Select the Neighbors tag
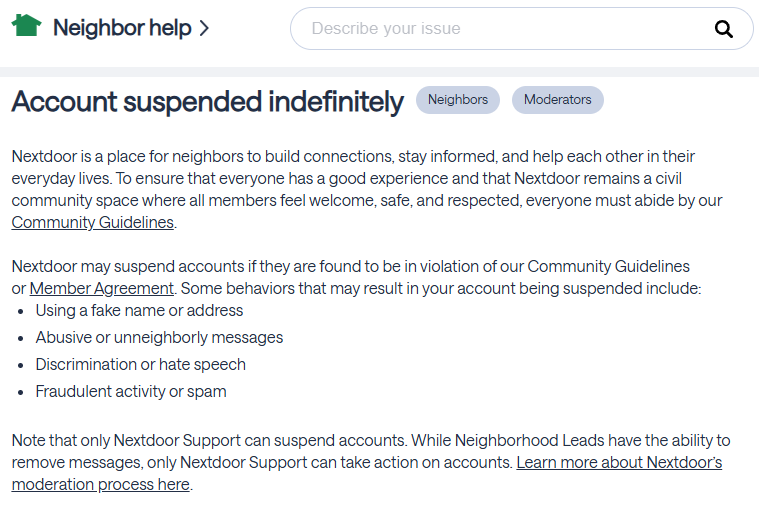 tap(458, 100)
